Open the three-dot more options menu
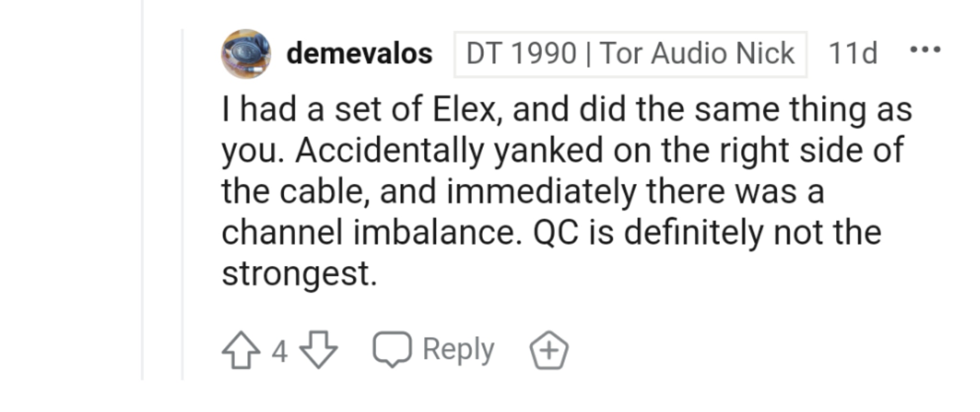 click(925, 50)
